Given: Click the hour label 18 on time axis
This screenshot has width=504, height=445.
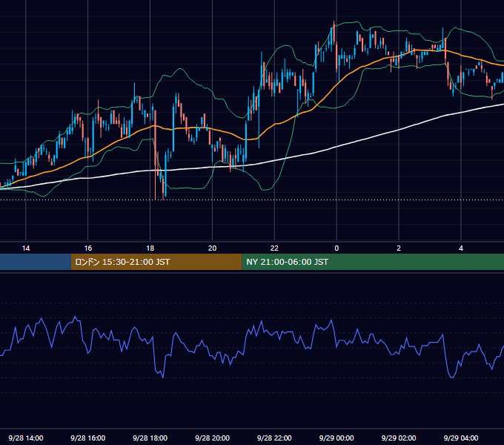Looking at the screenshot, I should coord(150,248).
